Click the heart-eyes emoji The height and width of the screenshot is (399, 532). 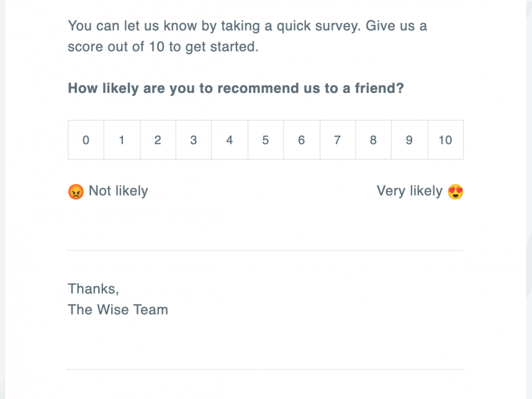click(455, 192)
